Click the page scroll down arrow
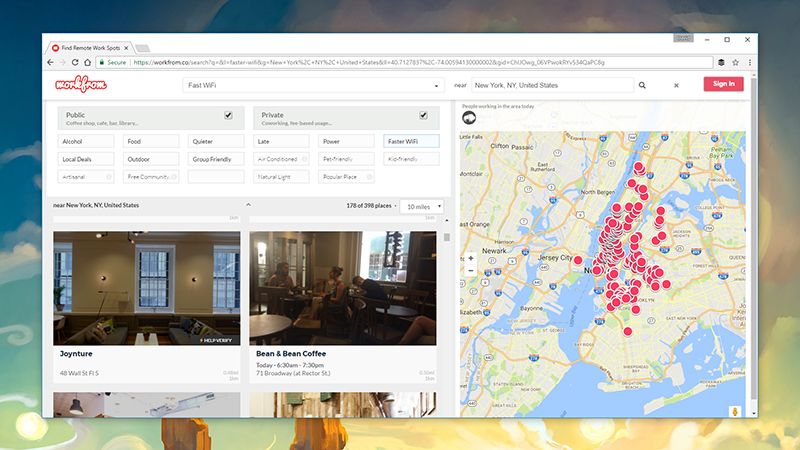The image size is (800, 450). click(754, 414)
